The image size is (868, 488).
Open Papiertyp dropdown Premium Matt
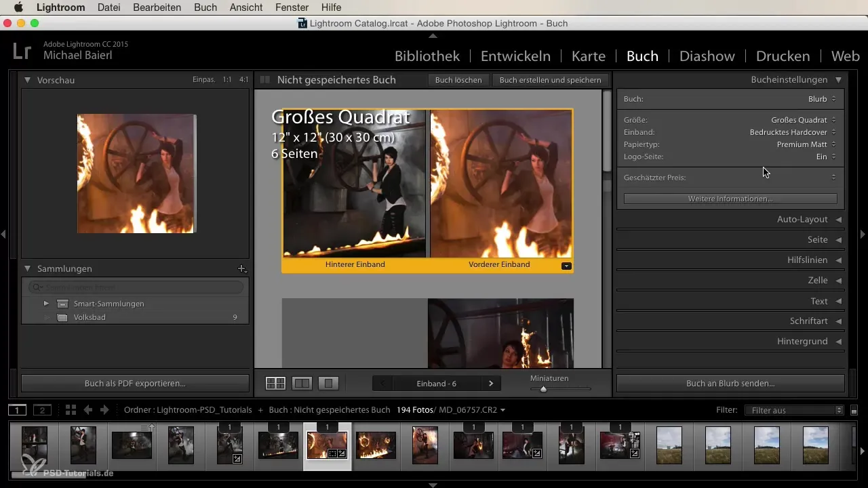point(807,144)
